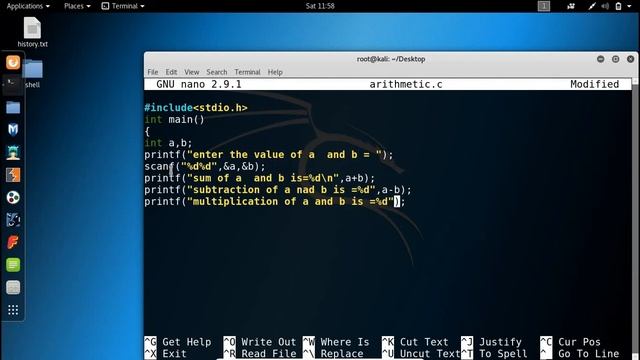The width and height of the screenshot is (640, 360).
Task: Launch Maltego from the dock
Action: click(x=13, y=220)
